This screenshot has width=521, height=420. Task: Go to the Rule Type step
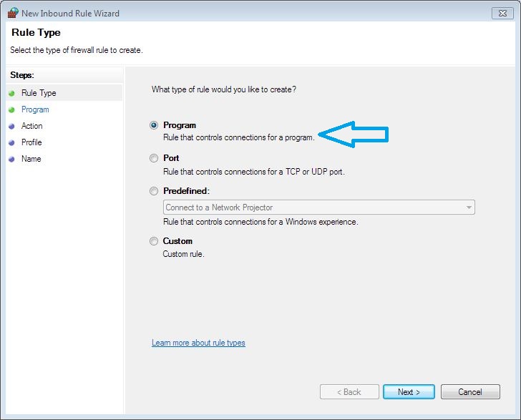[x=39, y=93]
